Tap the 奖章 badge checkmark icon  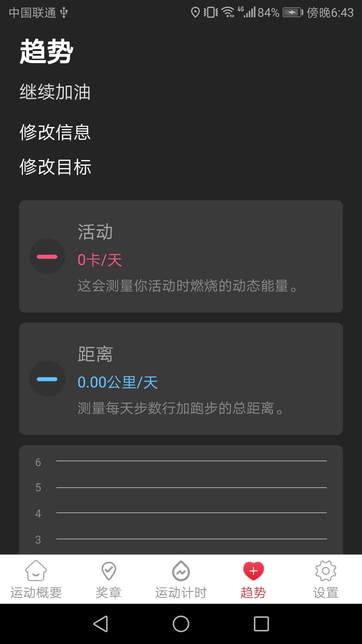109,571
